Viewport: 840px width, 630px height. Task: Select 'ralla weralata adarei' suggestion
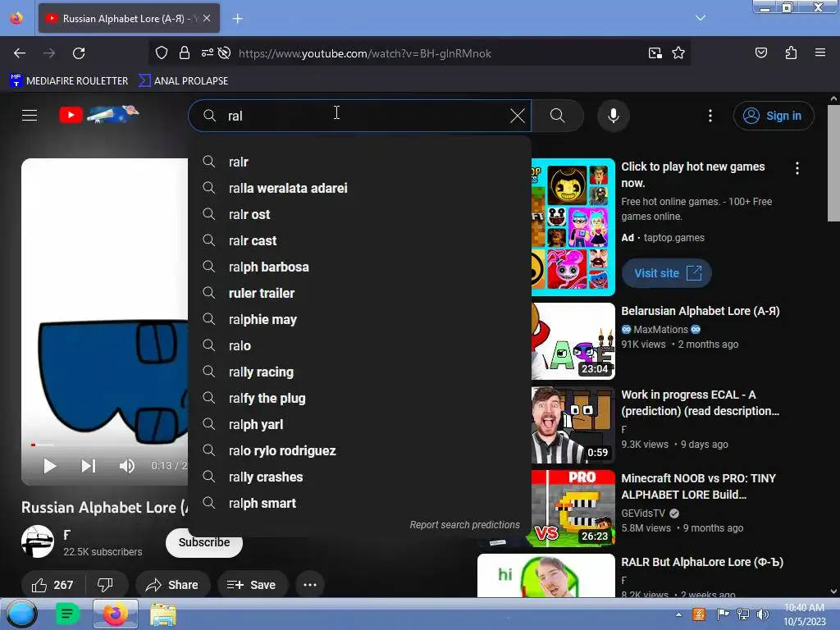359,188
